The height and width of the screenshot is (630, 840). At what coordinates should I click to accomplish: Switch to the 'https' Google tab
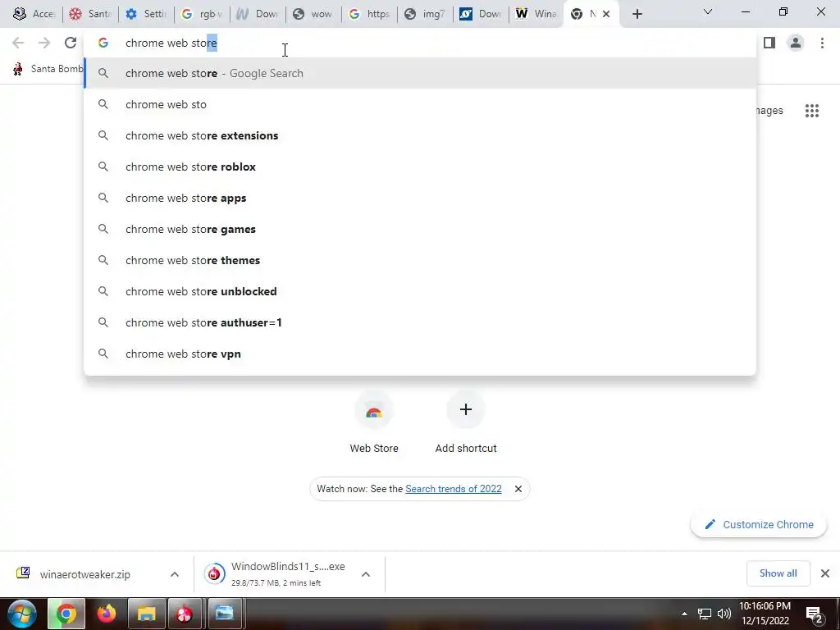[x=369, y=15]
